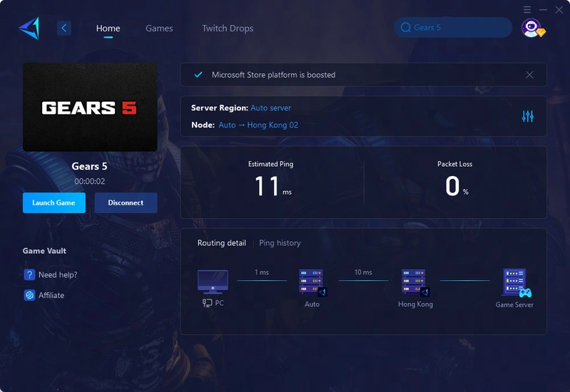
Task: Click the Disconnect button
Action: click(126, 202)
